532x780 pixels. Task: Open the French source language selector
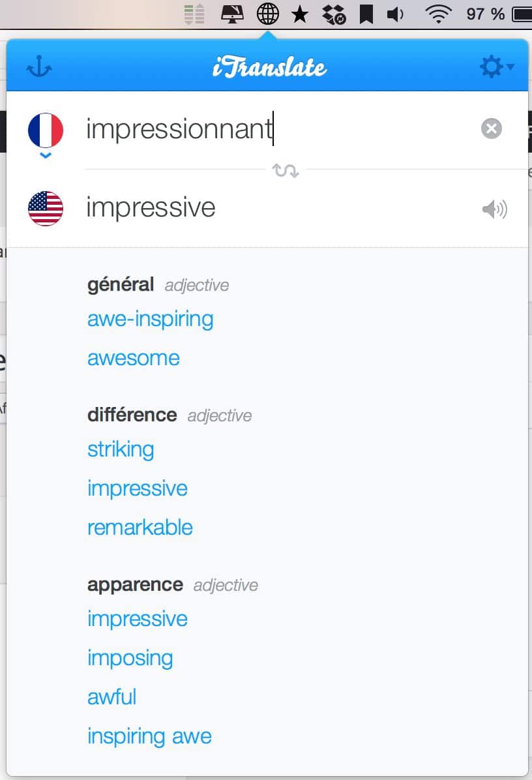(46, 130)
